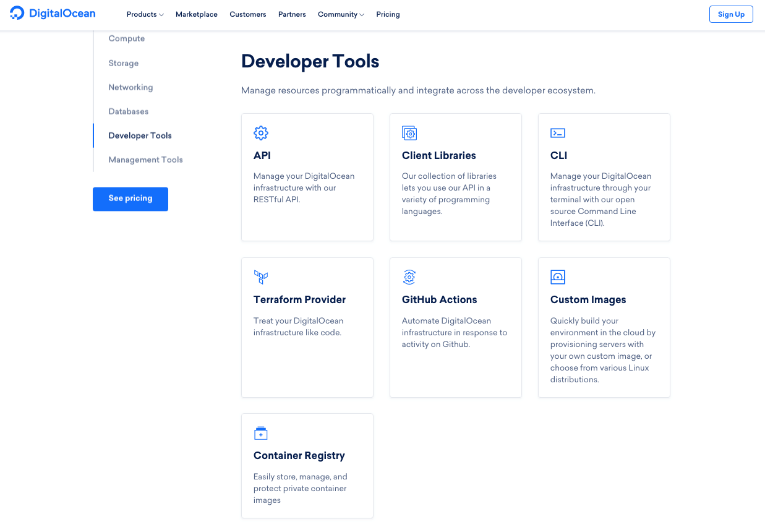Open the API card title
This screenshot has height=532, width=765.
coord(262,155)
